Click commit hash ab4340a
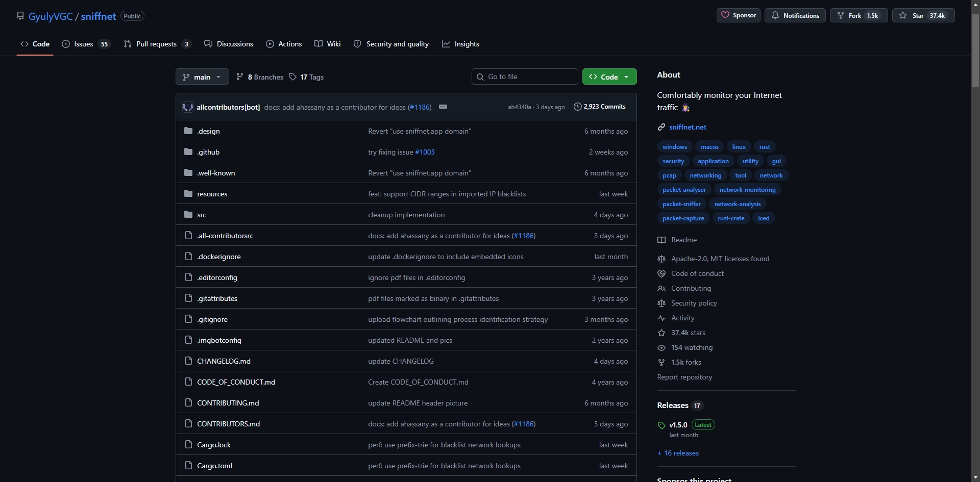 pyautogui.click(x=519, y=107)
